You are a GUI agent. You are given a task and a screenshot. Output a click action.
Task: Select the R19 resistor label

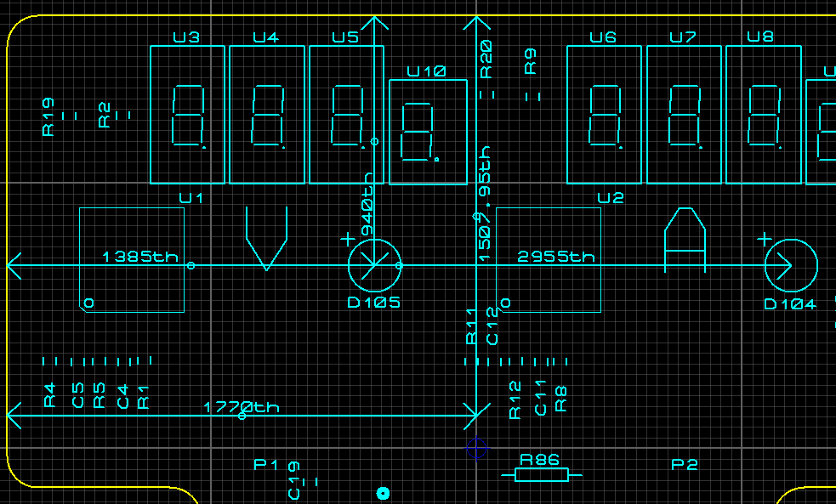click(48, 116)
